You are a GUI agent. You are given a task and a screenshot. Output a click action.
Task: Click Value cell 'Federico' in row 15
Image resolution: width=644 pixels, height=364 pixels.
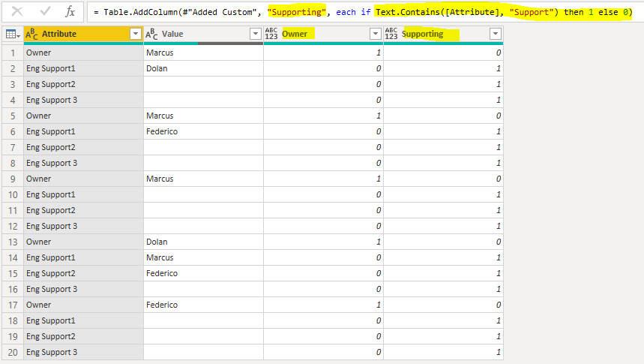[x=203, y=273]
